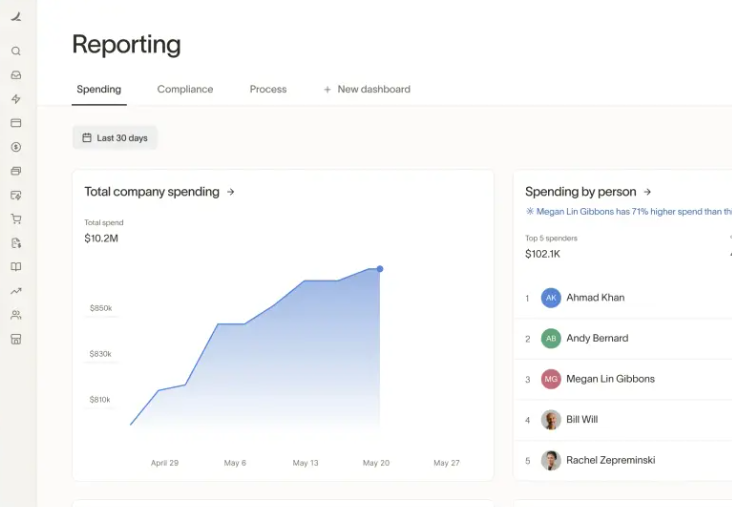The width and height of the screenshot is (732, 507).
Task: Click the May 13 axis label
Action: (305, 463)
